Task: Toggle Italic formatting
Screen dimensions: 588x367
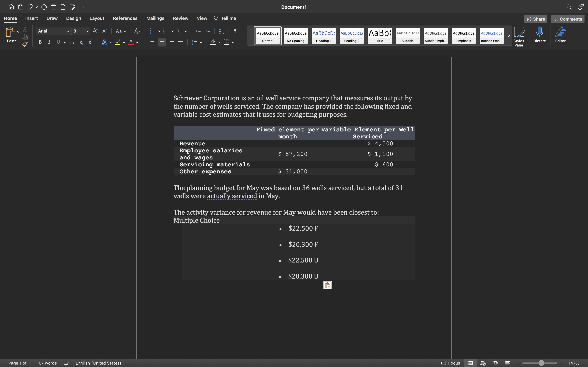Action: [x=49, y=42]
